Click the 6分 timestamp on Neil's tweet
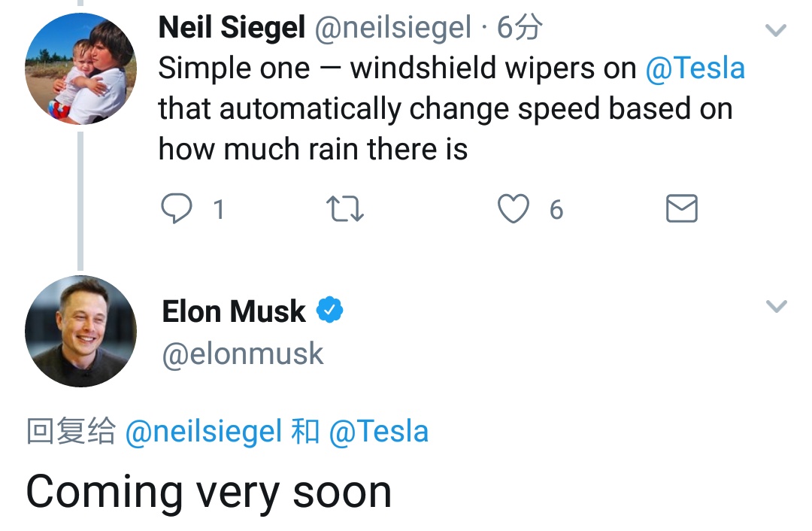812x531 pixels. tap(520, 28)
